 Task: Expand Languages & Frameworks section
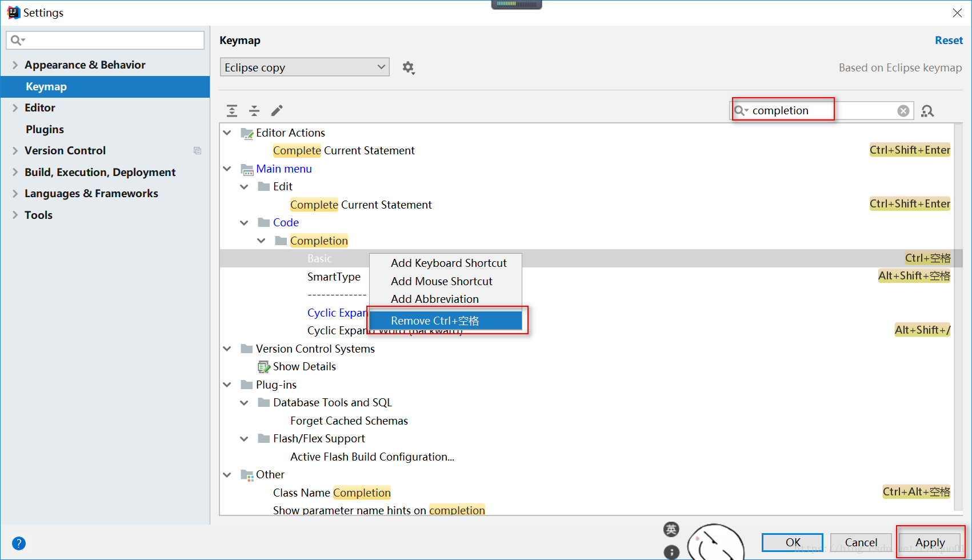15,194
